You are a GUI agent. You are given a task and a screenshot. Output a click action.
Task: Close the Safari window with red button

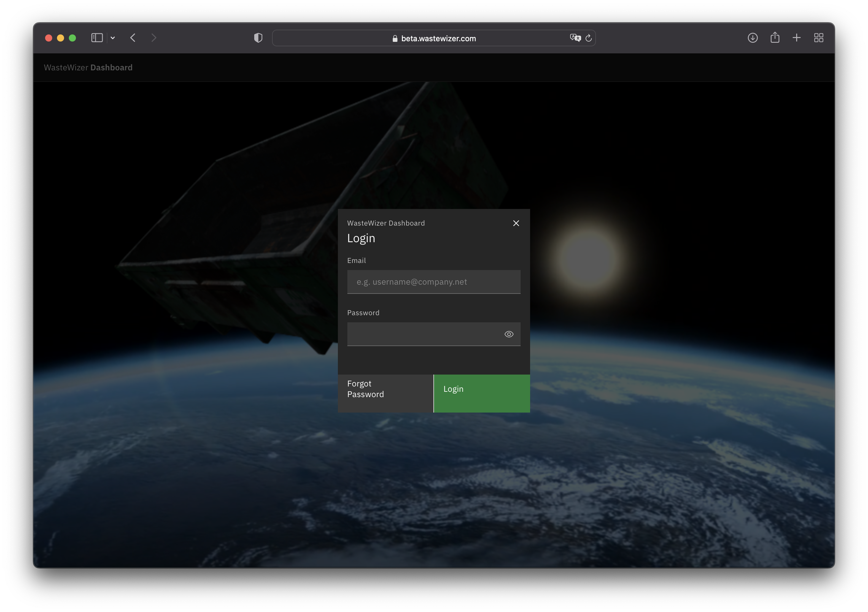[48, 38]
